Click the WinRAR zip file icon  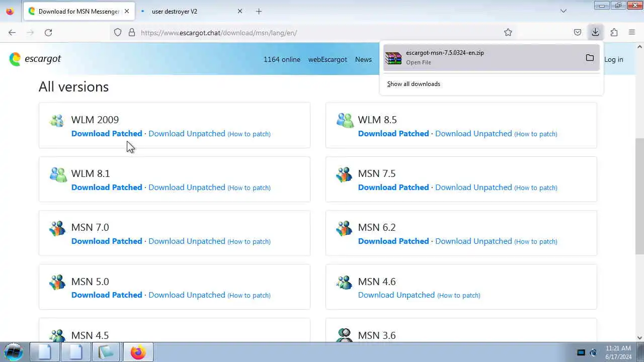(393, 58)
